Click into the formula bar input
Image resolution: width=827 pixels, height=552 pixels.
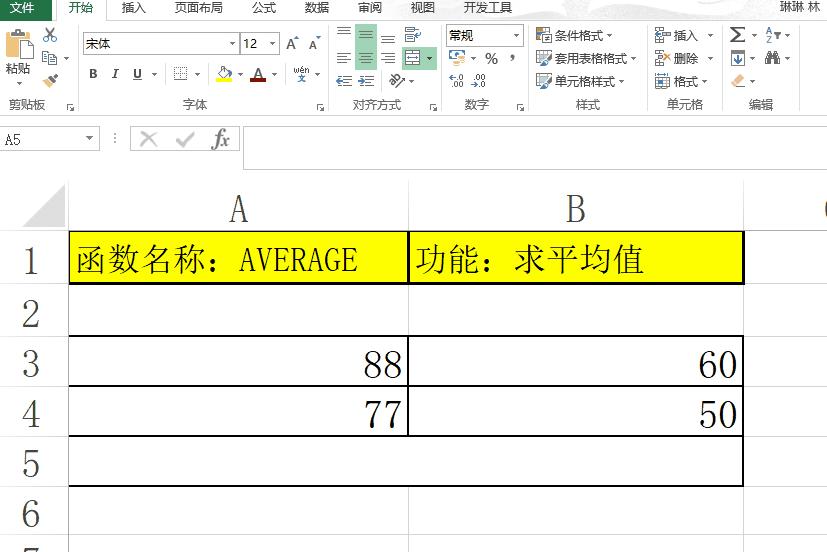click(x=535, y=148)
